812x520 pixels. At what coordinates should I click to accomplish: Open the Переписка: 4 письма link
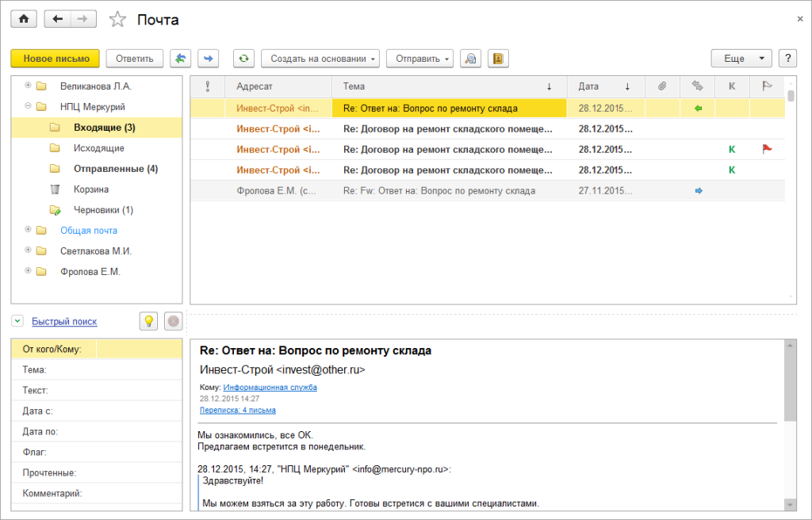238,410
